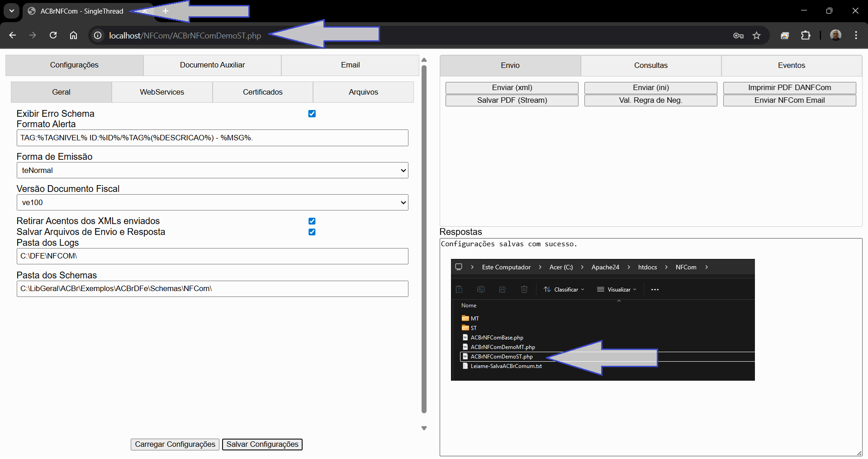Click Carregar Configurações button
This screenshot has height=459, width=868.
[175, 445]
